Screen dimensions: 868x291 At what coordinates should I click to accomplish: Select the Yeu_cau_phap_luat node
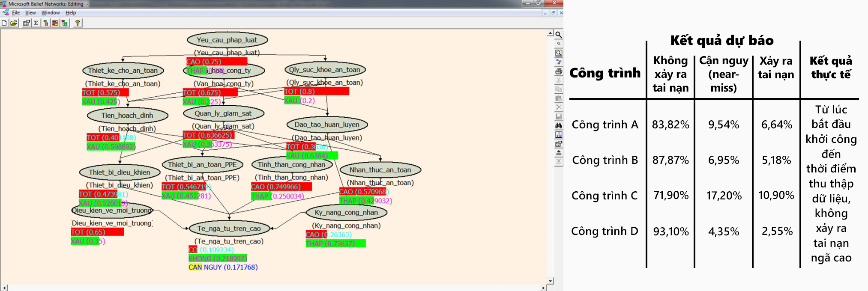(227, 40)
